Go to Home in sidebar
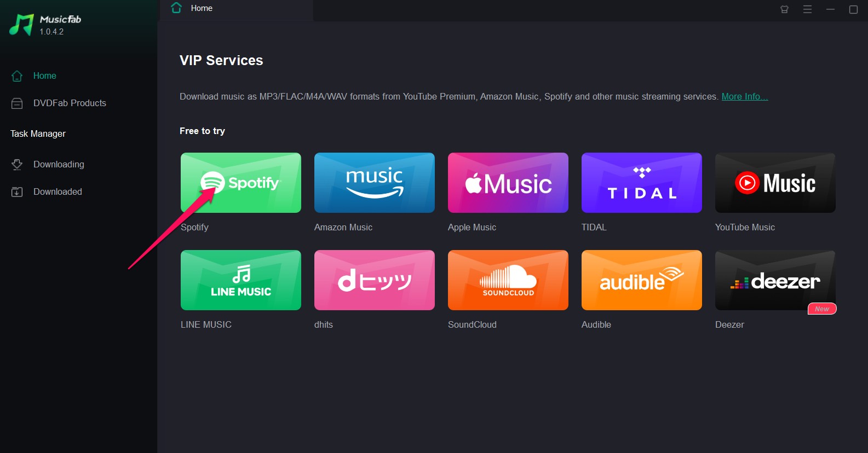Viewport: 868px width, 453px height. (45, 76)
